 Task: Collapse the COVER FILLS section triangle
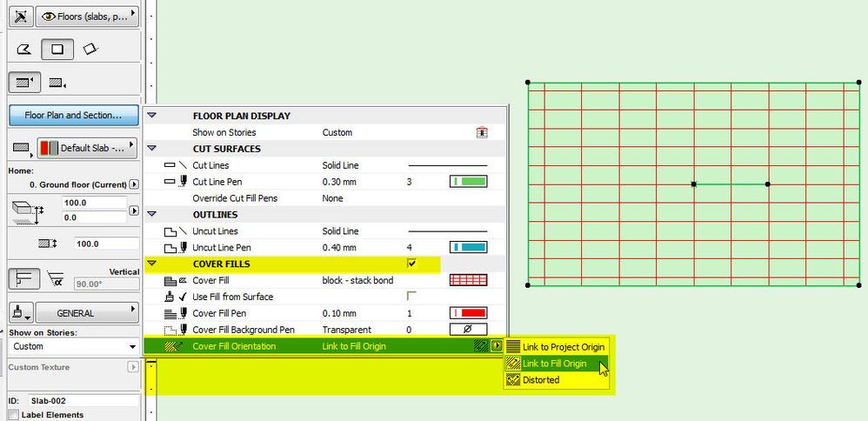(152, 264)
